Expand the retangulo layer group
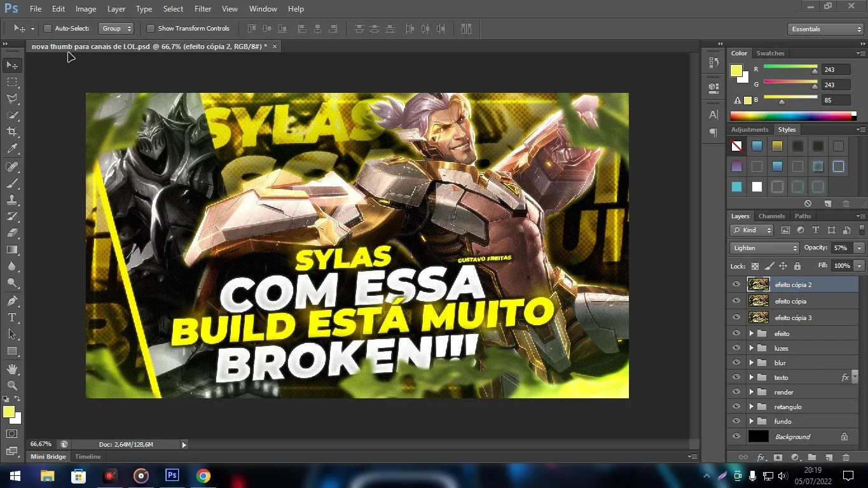The height and width of the screenshot is (488, 868). point(751,407)
